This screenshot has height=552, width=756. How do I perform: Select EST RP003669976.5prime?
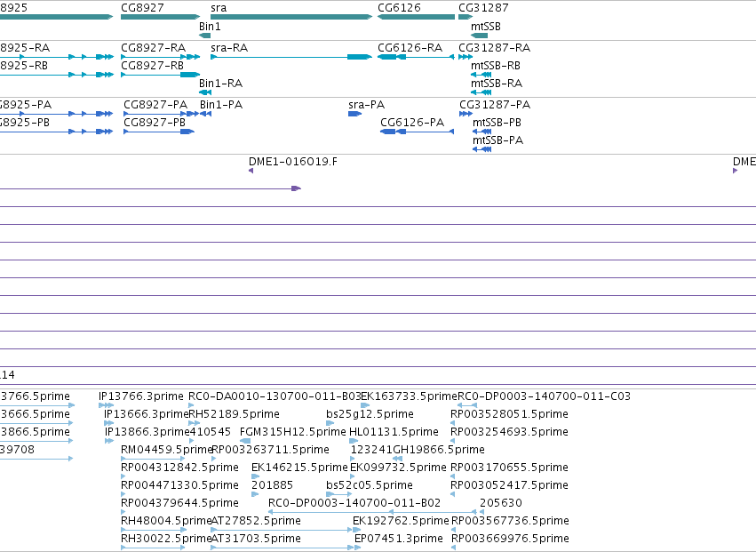click(x=510, y=539)
